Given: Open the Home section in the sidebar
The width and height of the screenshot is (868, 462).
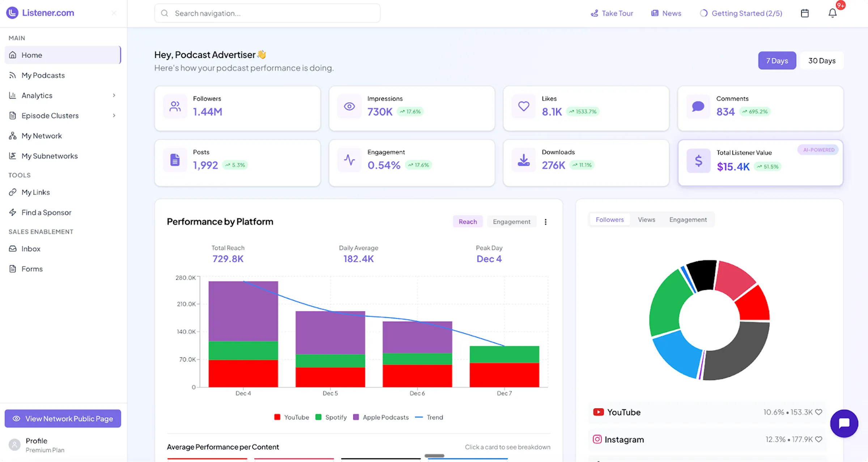Looking at the screenshot, I should pyautogui.click(x=32, y=55).
